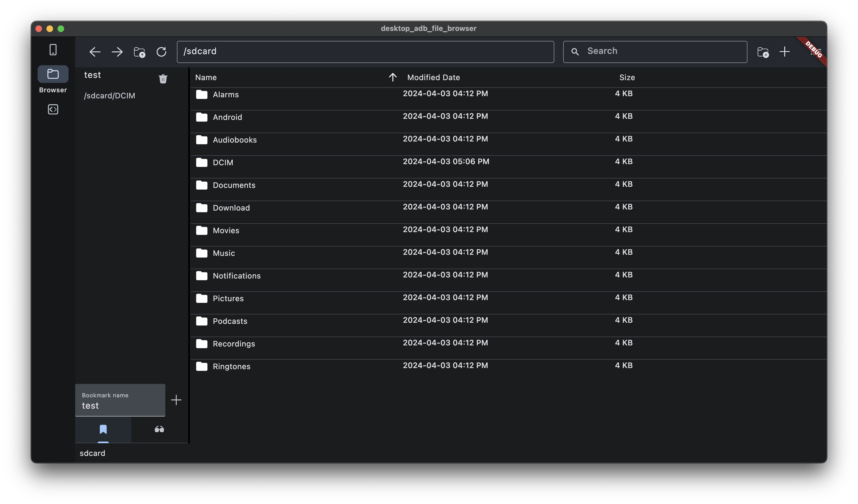Sort files by Size column header

[x=627, y=78]
